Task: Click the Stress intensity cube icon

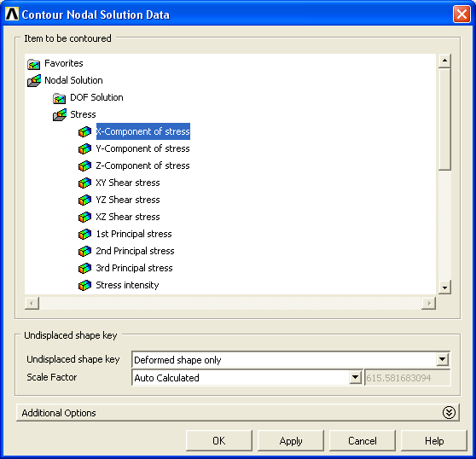Action: click(84, 285)
